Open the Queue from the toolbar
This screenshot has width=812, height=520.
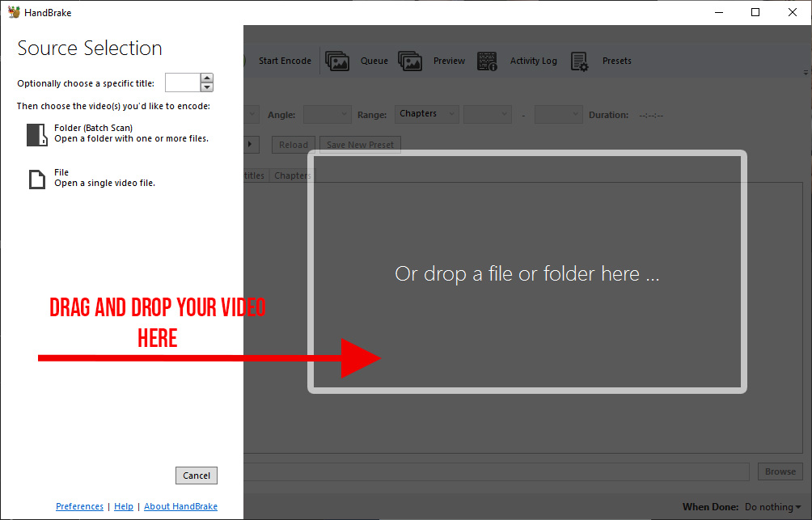click(357, 61)
